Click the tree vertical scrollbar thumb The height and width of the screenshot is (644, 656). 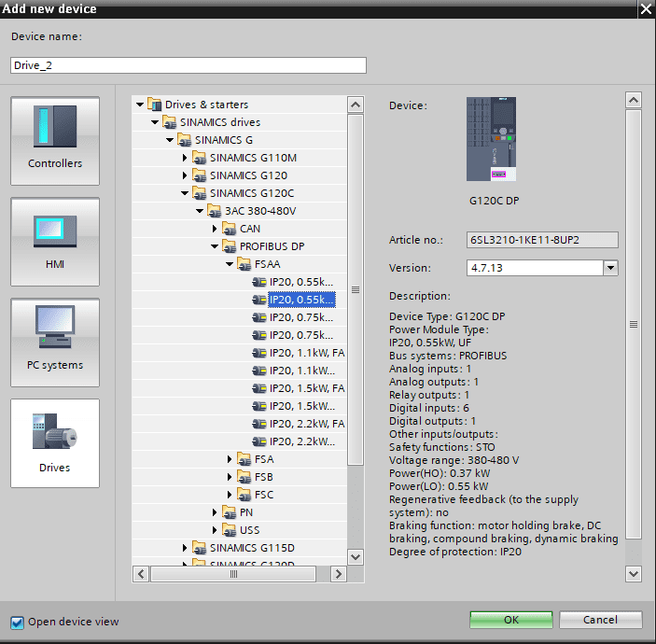356,289
